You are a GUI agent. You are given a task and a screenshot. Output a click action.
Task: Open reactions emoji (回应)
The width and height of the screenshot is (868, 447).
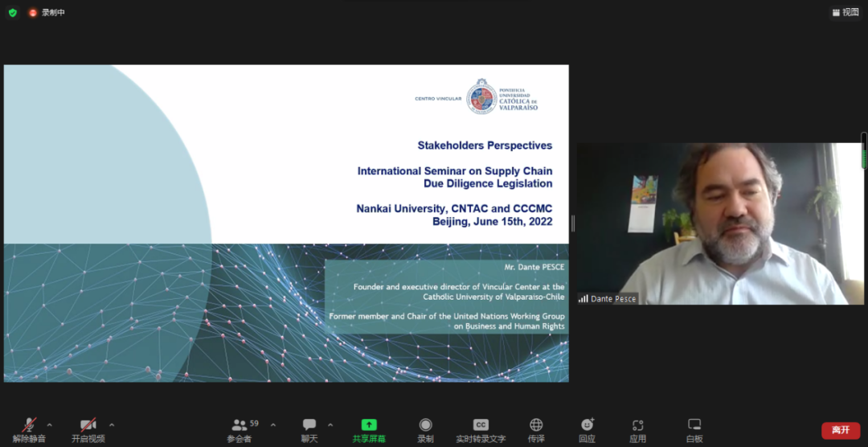click(587, 429)
